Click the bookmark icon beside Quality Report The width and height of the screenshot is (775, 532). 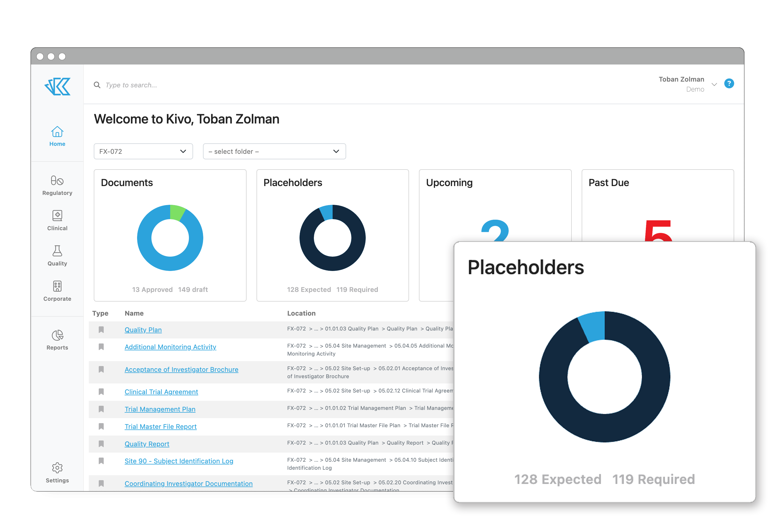pos(101,442)
